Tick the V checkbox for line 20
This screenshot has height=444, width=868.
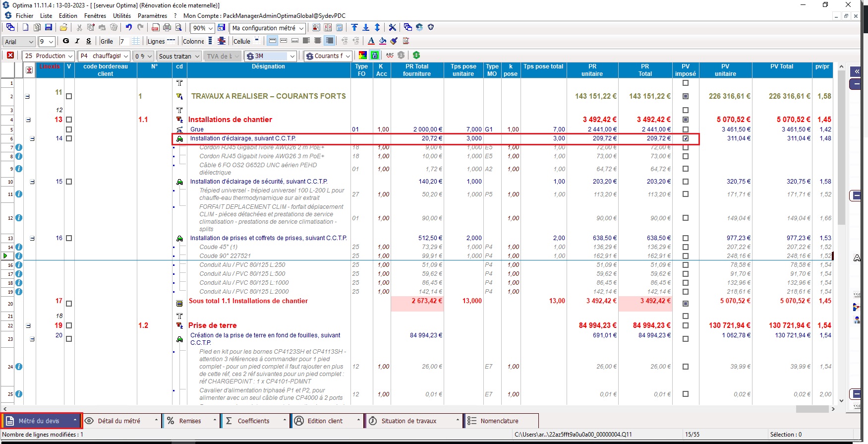[x=69, y=339]
